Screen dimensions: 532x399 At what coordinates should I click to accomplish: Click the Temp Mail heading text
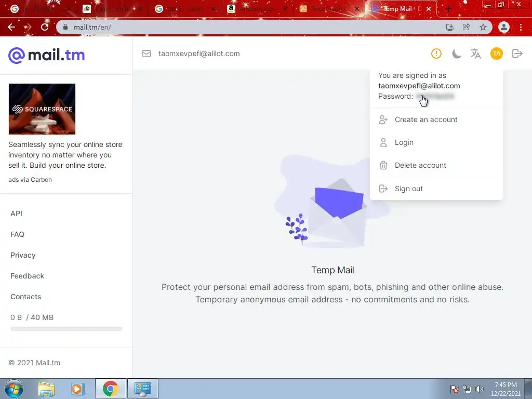tap(332, 270)
